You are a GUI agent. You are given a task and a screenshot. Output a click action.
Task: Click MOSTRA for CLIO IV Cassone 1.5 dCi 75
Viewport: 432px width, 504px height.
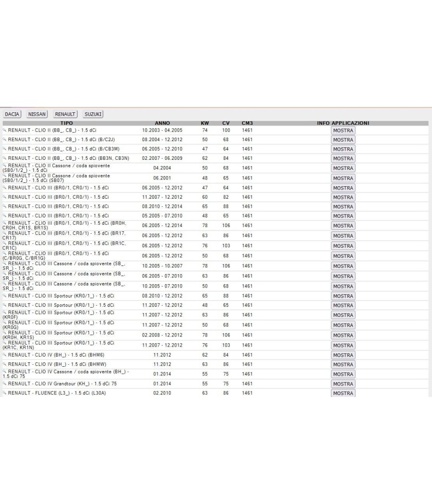point(343,374)
